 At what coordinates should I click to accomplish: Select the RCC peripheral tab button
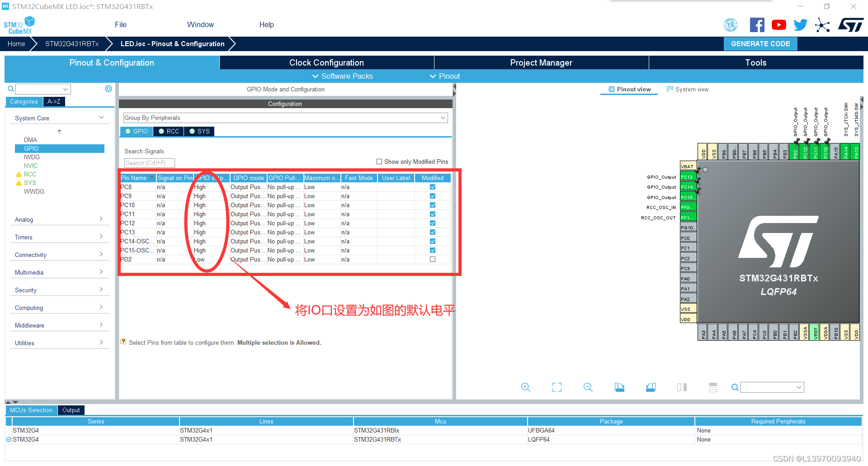169,131
